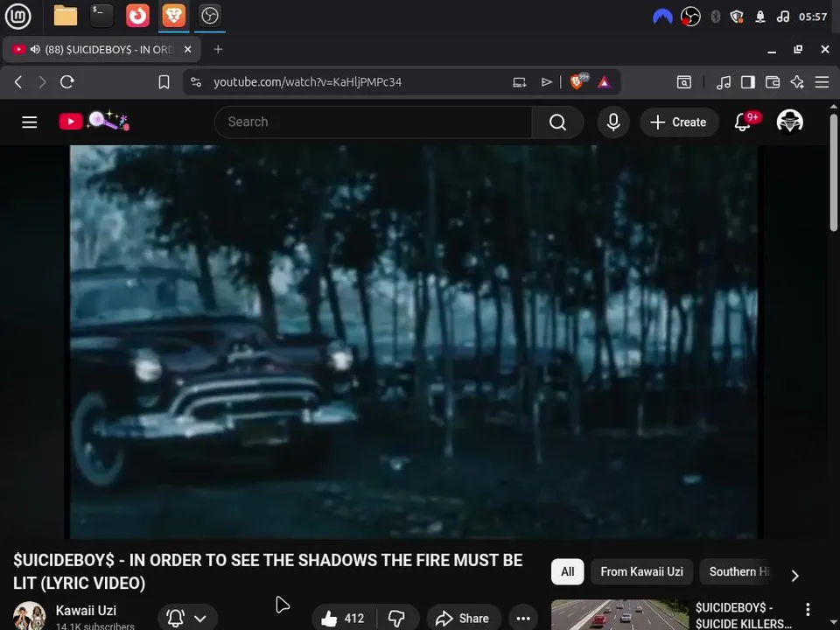This screenshot has width=840, height=630.
Task: Mute the tab via the speaker icon
Action: pos(35,49)
